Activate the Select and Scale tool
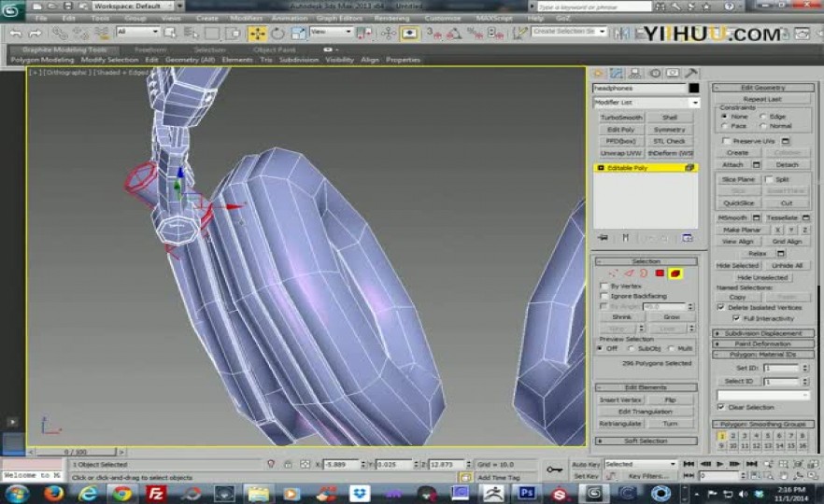The width and height of the screenshot is (824, 504). click(298, 34)
